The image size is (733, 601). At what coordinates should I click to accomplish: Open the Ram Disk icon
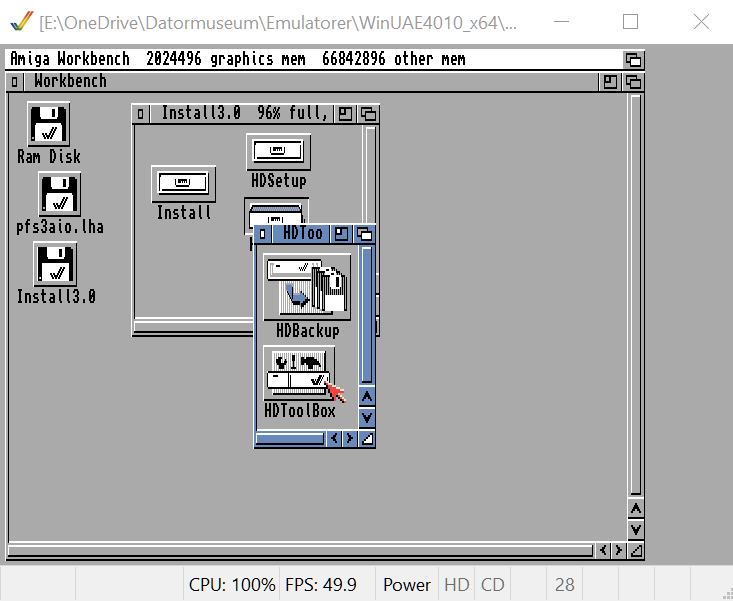coord(49,124)
